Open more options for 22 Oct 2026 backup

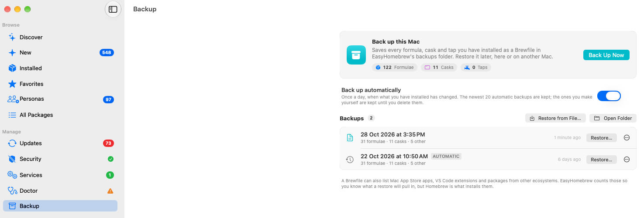pos(627,160)
